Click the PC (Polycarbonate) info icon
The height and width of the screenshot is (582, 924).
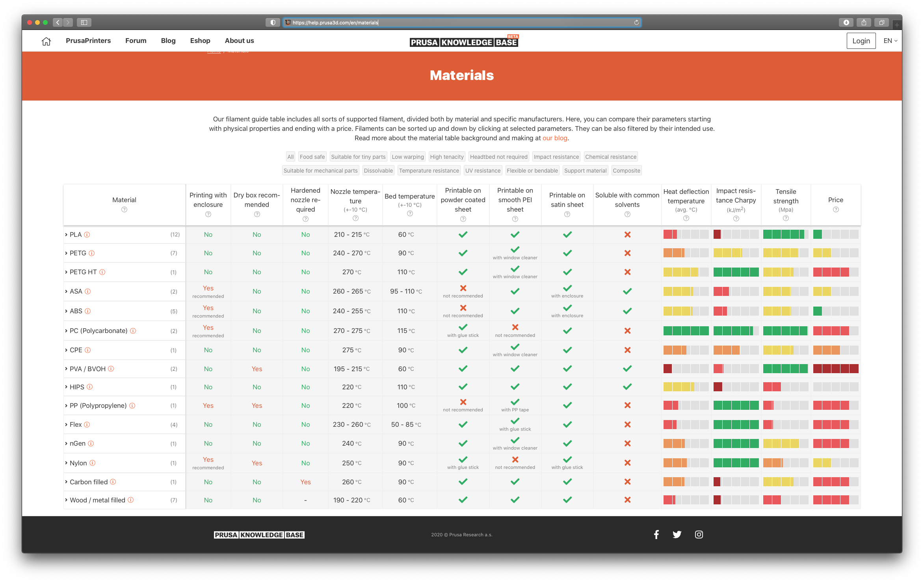click(x=133, y=331)
